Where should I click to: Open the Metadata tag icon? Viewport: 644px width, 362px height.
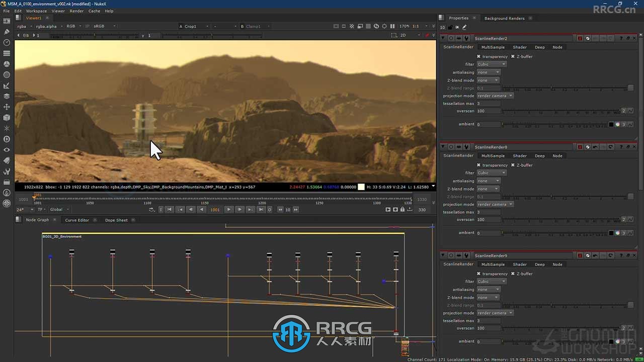click(7, 160)
